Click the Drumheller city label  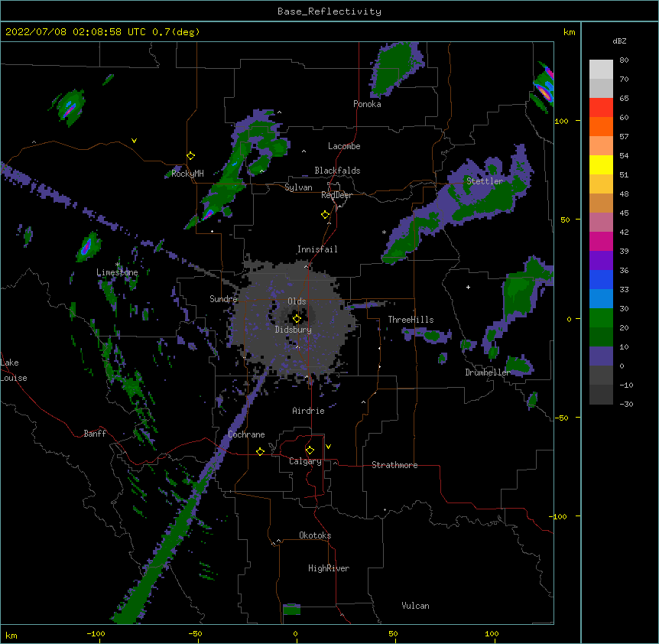pos(488,372)
